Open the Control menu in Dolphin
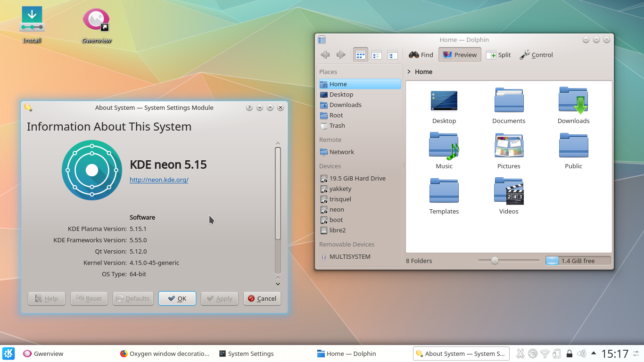The image size is (644, 362). (536, 55)
